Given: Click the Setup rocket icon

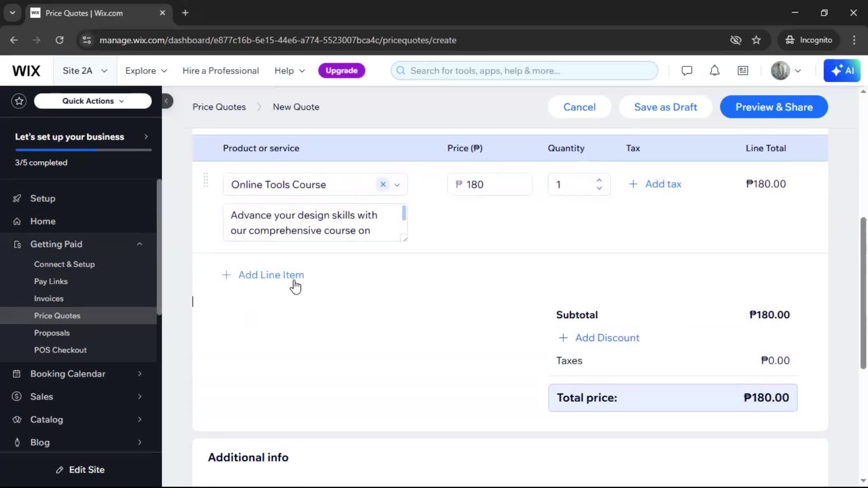Looking at the screenshot, I should pyautogui.click(x=17, y=198).
